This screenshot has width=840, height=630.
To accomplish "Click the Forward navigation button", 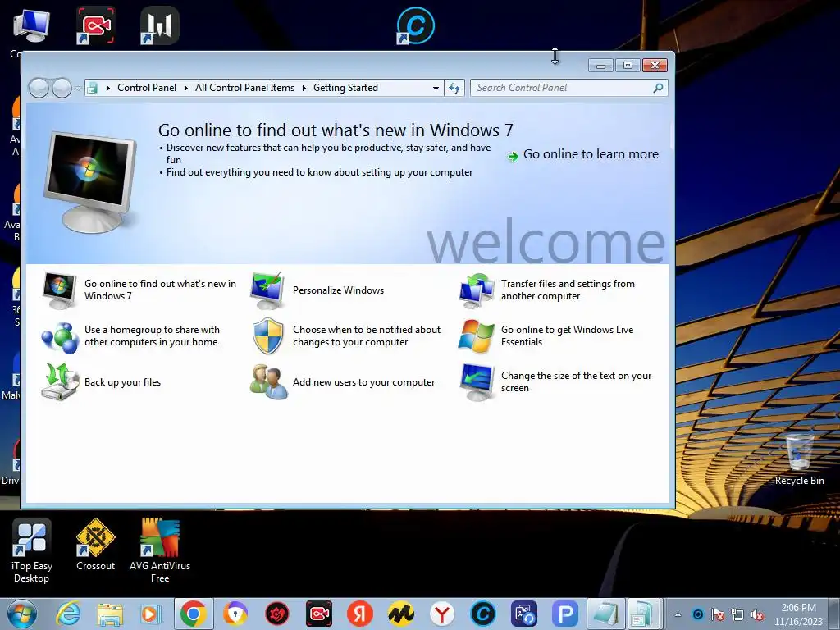I will click(62, 88).
